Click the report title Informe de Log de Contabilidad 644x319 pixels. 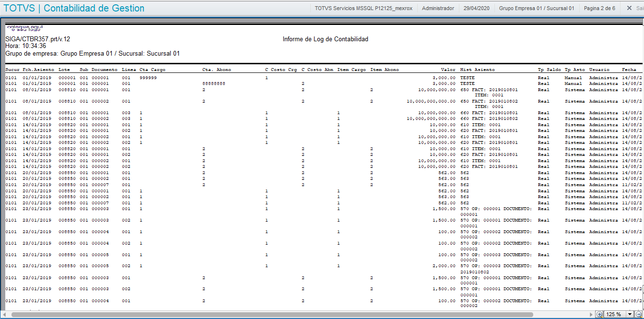(325, 39)
